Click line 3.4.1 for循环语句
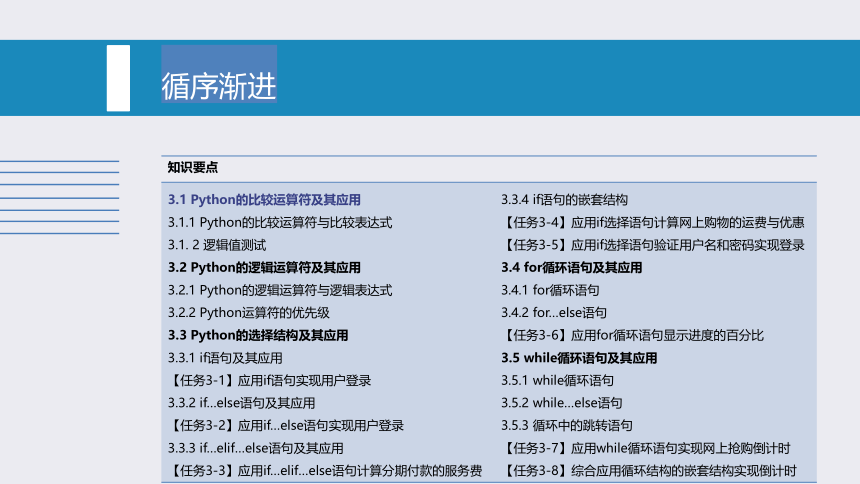Screen dimensions: 860x484 coord(550,290)
